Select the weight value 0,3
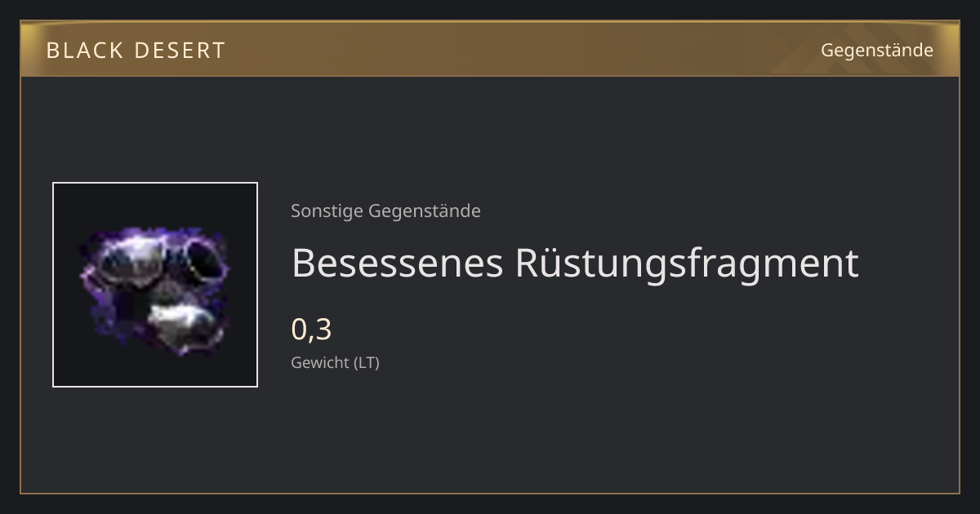The height and width of the screenshot is (514, 980). pyautogui.click(x=311, y=330)
